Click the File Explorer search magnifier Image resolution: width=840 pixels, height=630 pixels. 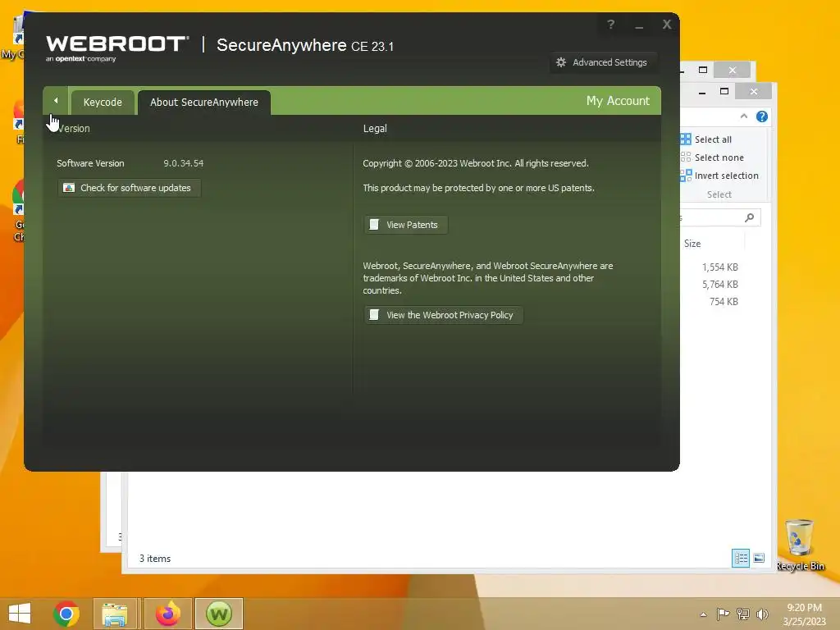click(750, 217)
